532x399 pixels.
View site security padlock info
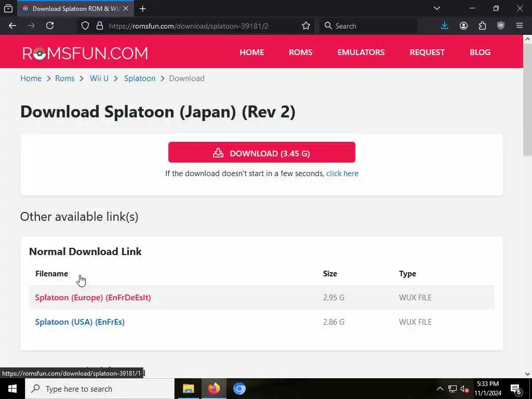[x=99, y=26]
